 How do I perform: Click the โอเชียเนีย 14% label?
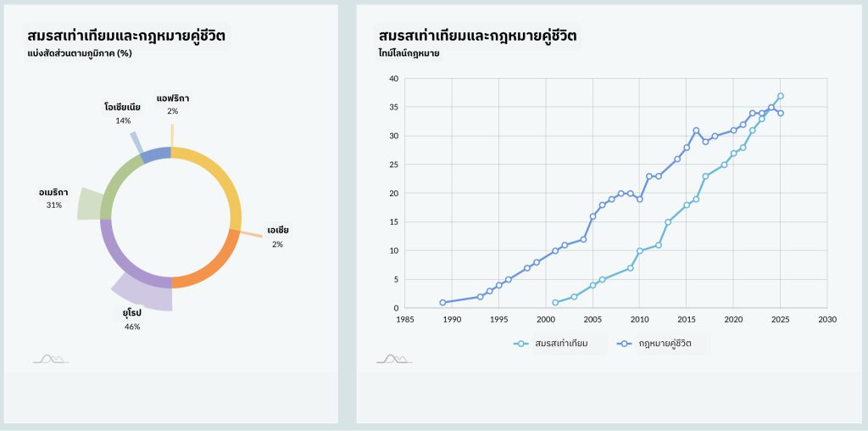pyautogui.click(x=122, y=114)
